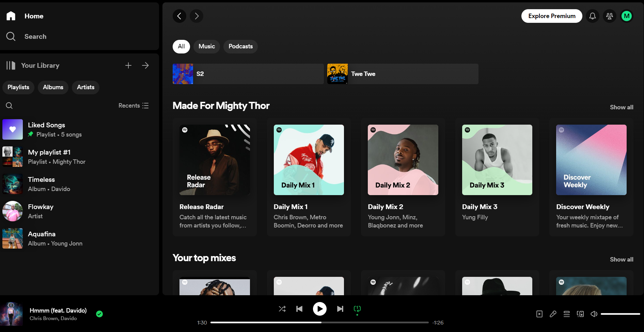The height and width of the screenshot is (332, 644).
Task: Open the Daily Mix 1 title link
Action: (291, 207)
